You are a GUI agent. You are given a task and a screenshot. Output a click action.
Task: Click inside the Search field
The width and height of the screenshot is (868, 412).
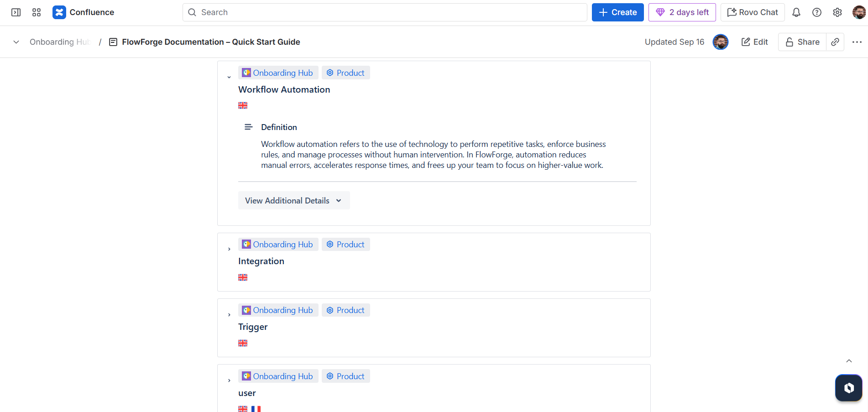tap(383, 12)
